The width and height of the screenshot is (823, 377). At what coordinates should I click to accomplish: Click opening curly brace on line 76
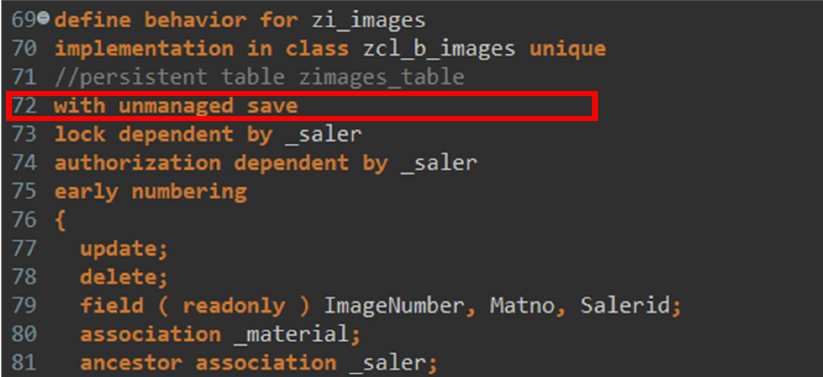coord(60,220)
